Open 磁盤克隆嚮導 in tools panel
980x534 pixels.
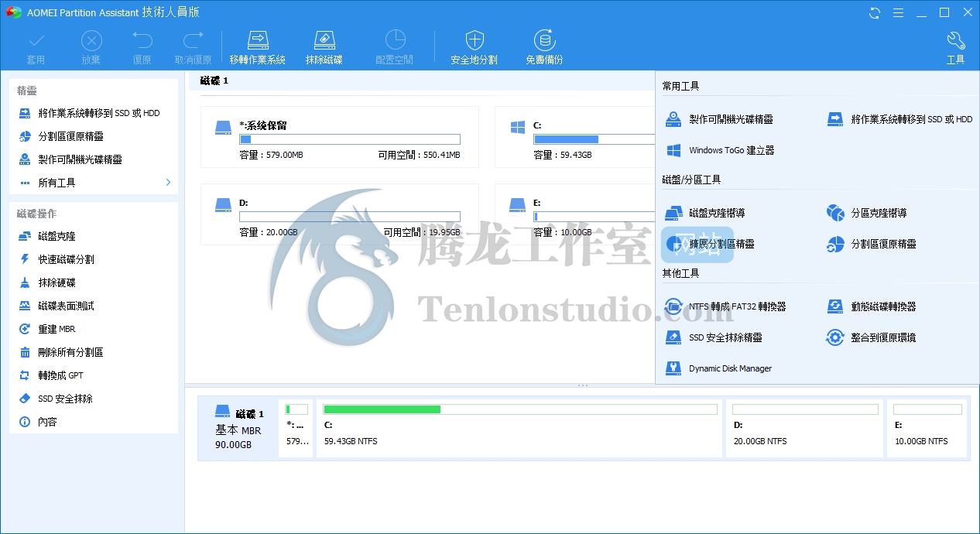point(705,213)
